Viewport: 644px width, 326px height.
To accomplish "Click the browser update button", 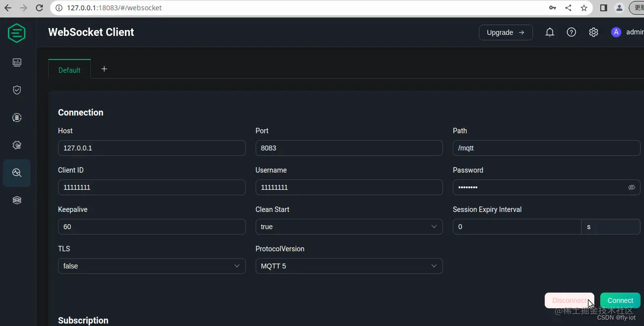I will point(636,8).
